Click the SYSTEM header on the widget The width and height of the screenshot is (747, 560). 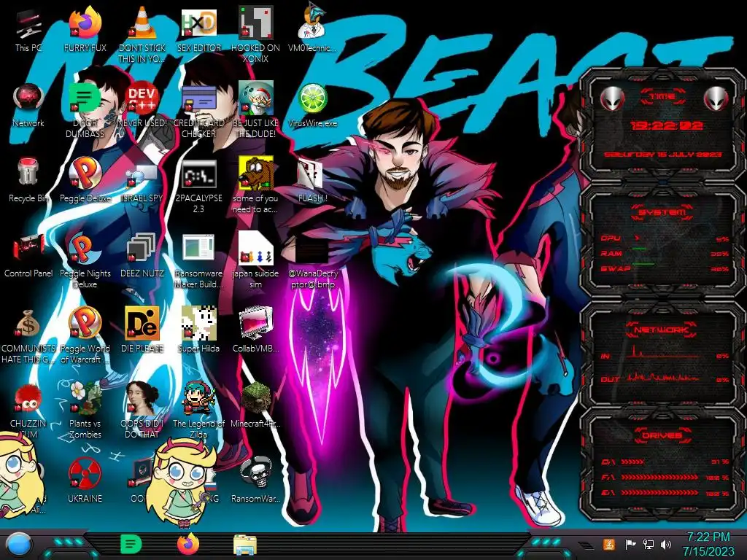click(x=662, y=212)
